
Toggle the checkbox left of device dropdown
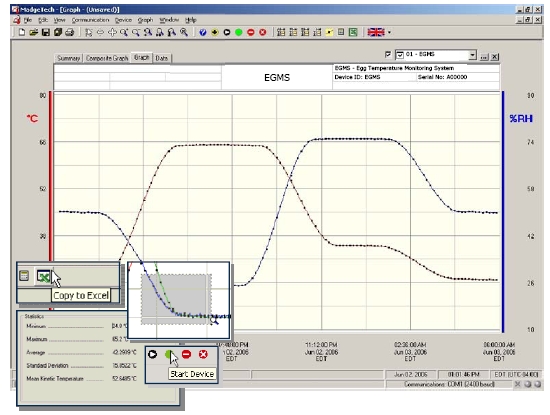[388, 54]
